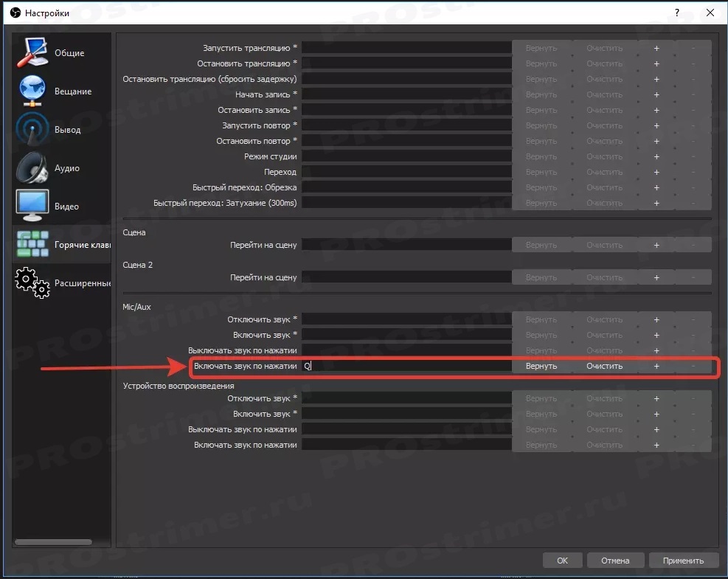Screen dimensions: 728x579
Task: Click the Отмена button
Action: coord(615,561)
